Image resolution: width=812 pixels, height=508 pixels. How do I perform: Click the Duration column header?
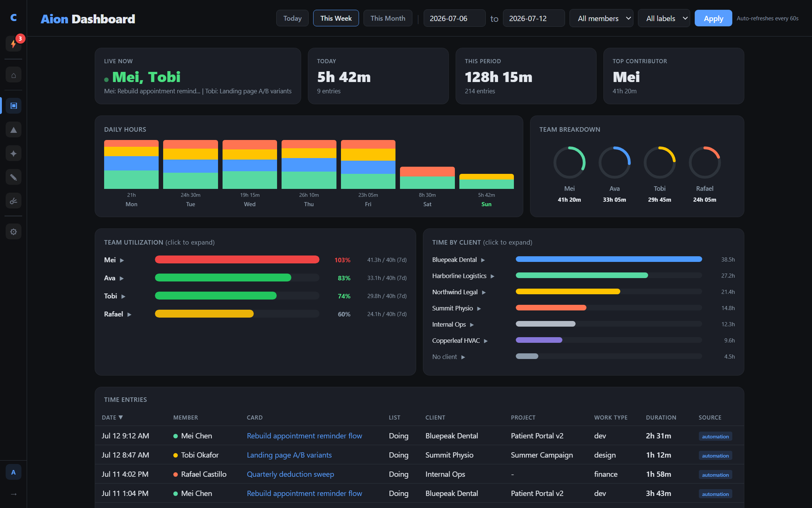661,418
